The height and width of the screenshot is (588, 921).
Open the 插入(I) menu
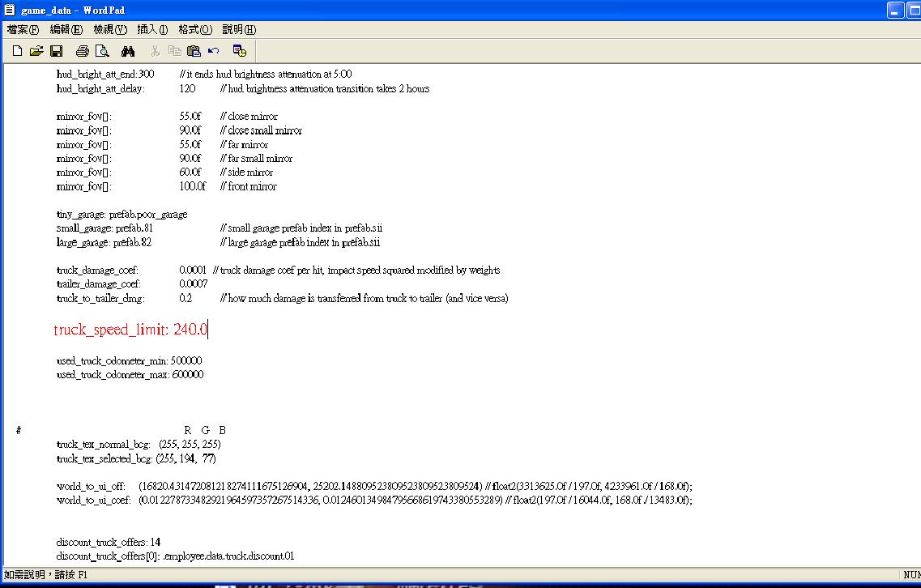(152, 29)
